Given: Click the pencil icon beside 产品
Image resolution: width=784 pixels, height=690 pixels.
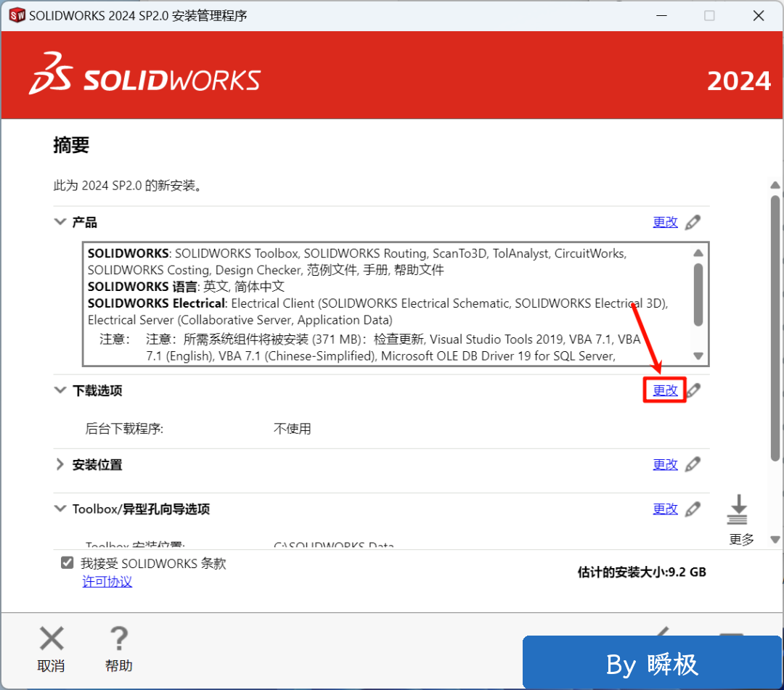Looking at the screenshot, I should click(693, 222).
